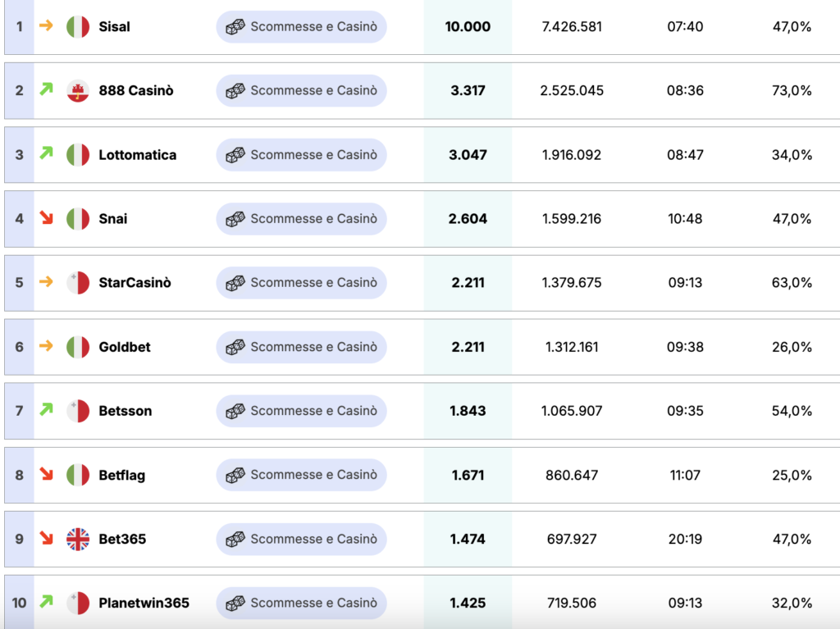The width and height of the screenshot is (840, 629).
Task: Click the rank number 5 cell
Action: pyautogui.click(x=19, y=282)
